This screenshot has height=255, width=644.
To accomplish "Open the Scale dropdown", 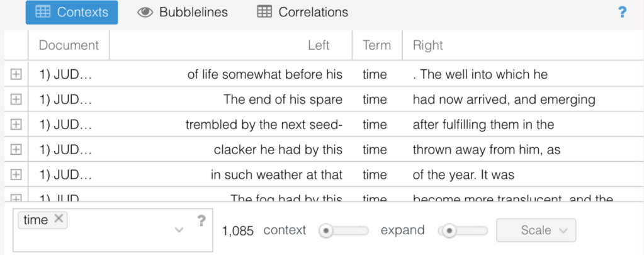I will point(536,230).
